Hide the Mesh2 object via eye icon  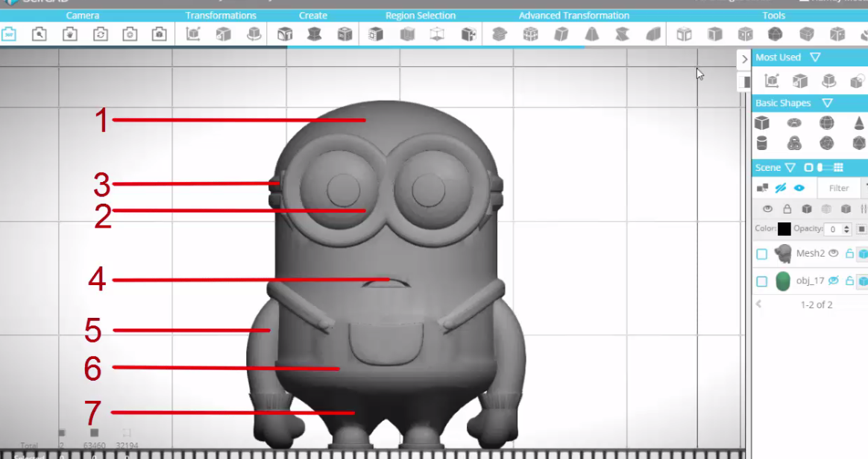(833, 253)
